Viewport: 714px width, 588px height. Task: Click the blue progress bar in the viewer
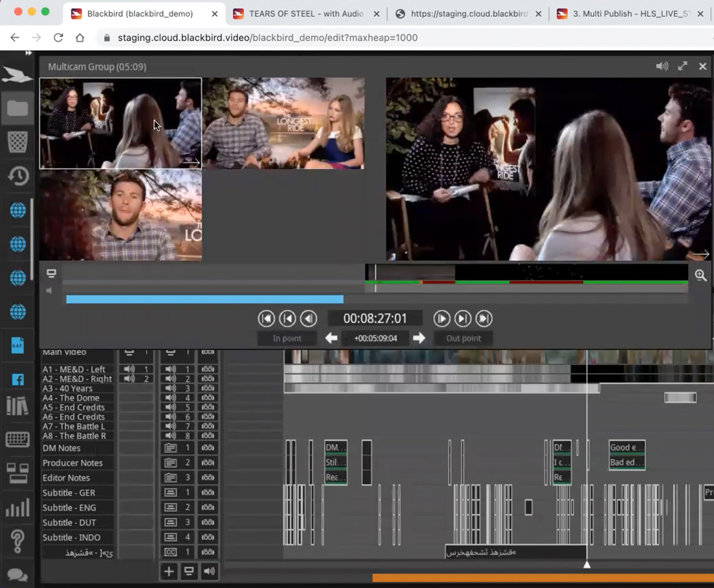[x=205, y=299]
